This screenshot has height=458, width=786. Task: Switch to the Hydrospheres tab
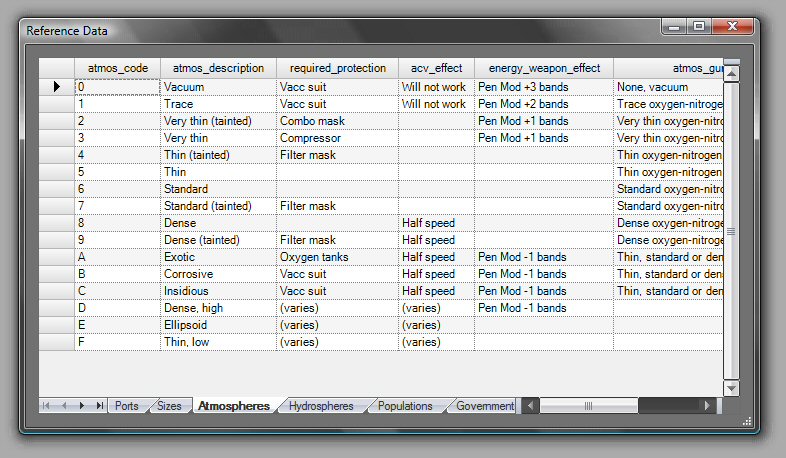(320, 406)
